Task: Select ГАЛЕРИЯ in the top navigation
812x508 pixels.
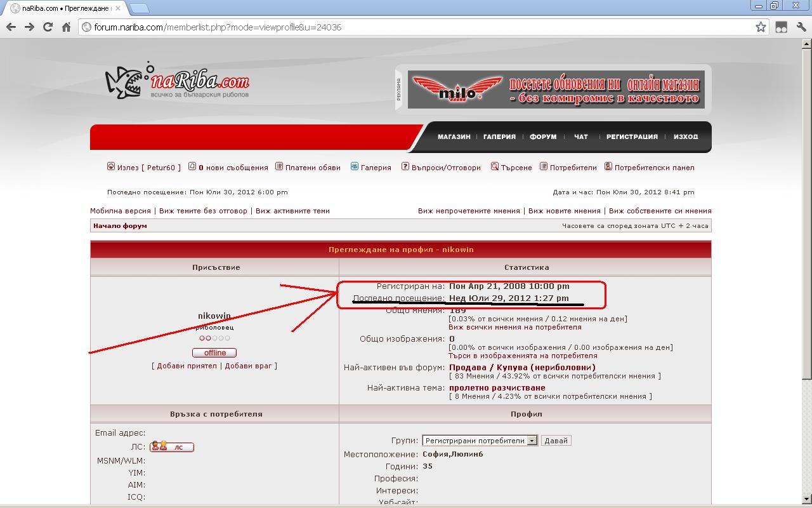Action: coord(499,137)
